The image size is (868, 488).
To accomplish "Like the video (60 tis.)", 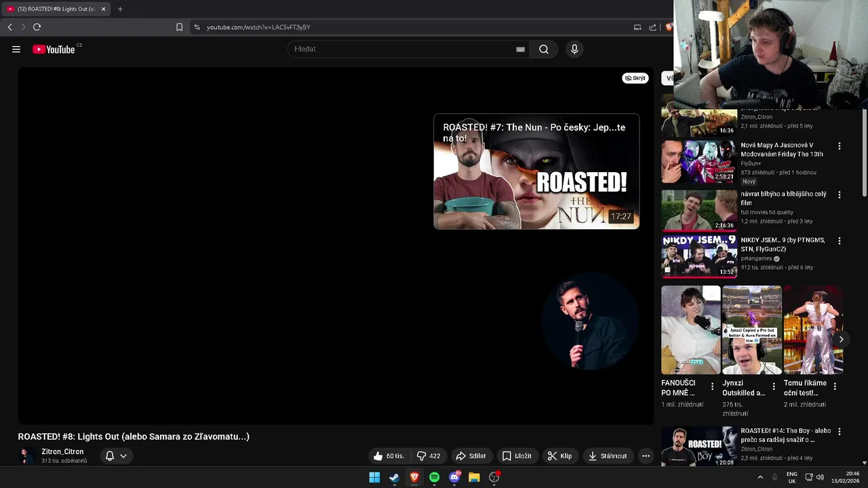I will point(389,456).
